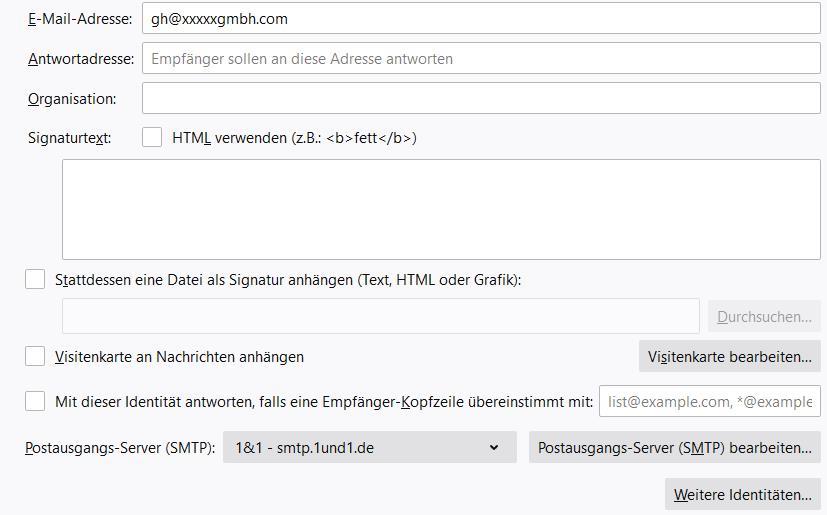827x515 pixels.
Task: Toggle the Mit dieser Identität antworten checkbox
Action: tap(35, 401)
